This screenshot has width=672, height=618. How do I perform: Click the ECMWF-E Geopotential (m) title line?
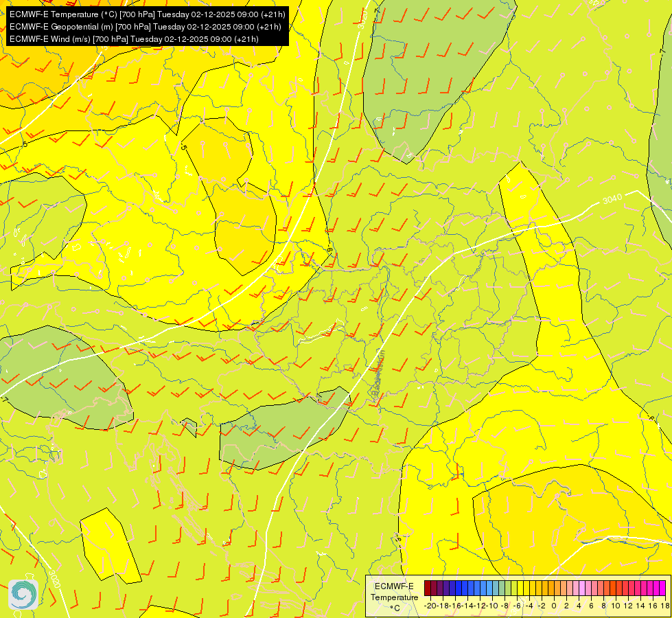pos(146,27)
